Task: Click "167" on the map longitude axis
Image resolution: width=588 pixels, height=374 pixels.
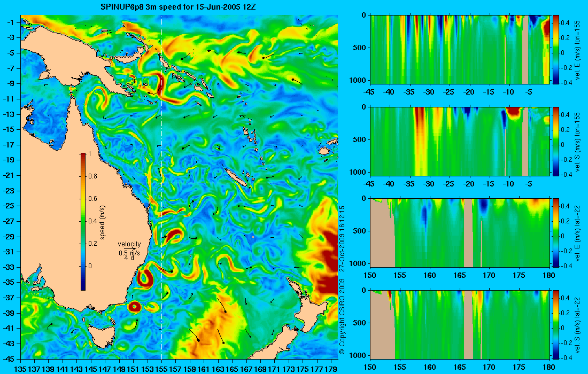Action: 246,369
